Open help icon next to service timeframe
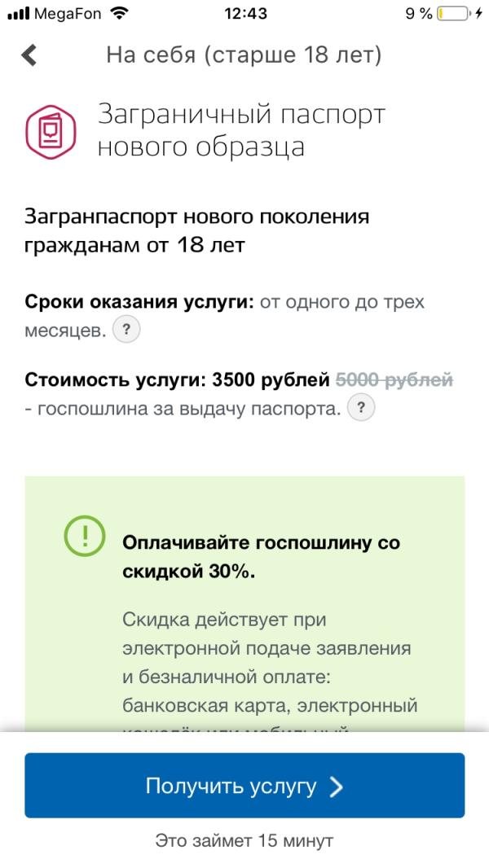This screenshot has height=868, width=489. [x=126, y=330]
